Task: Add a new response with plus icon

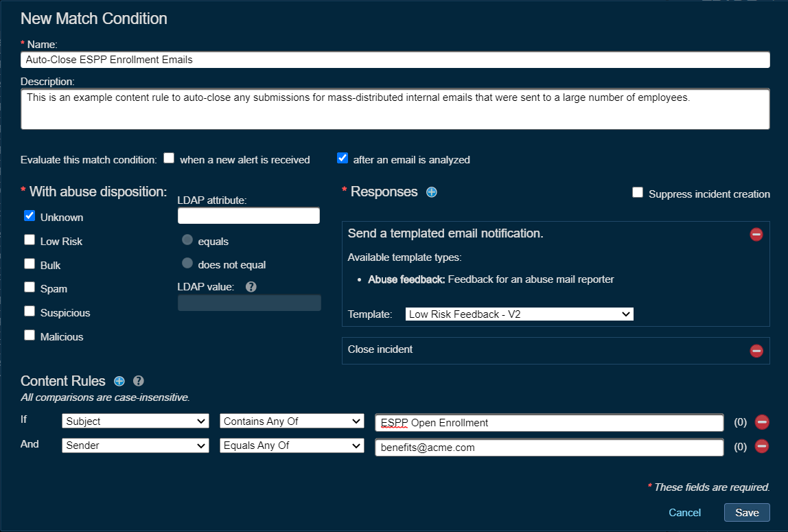Action: click(431, 192)
